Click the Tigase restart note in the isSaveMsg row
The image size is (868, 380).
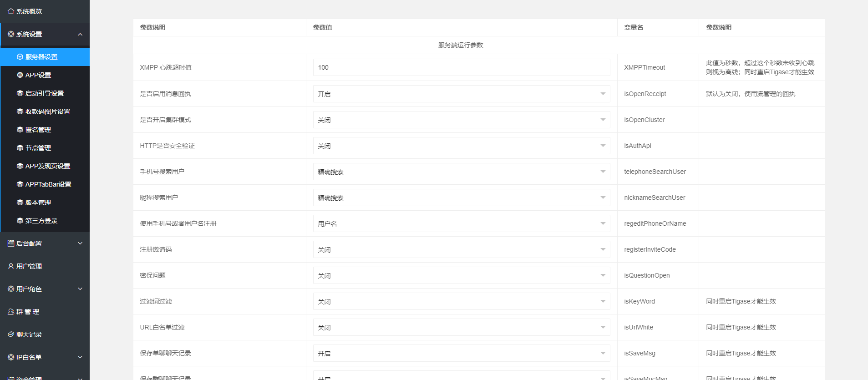pos(741,353)
